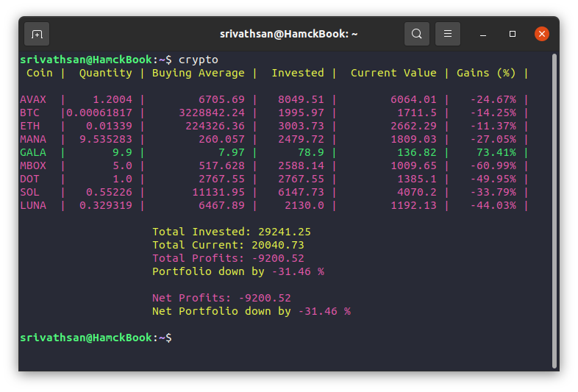This screenshot has height=392, width=578.
Task: Click LUNA quantity 0.329319
Action: click(106, 206)
